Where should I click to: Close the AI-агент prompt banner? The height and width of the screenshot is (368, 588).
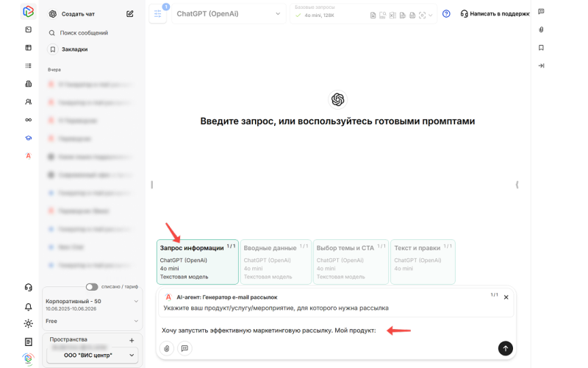point(506,297)
